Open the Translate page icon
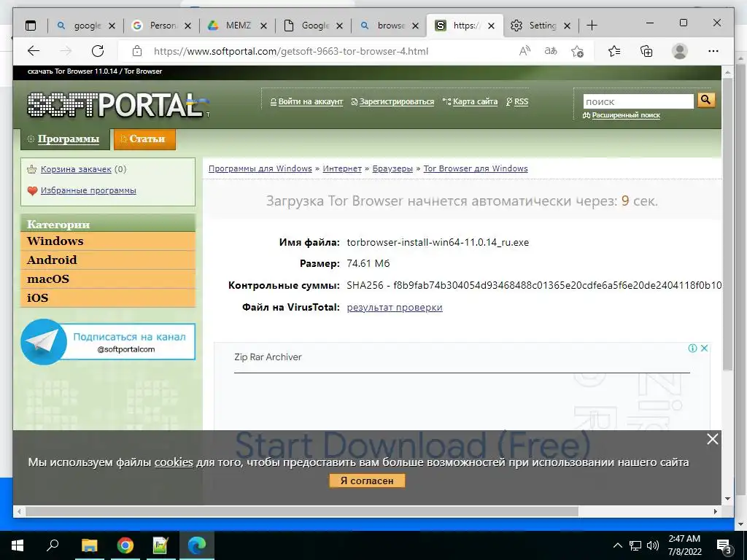This screenshot has width=747, height=560. [551, 51]
